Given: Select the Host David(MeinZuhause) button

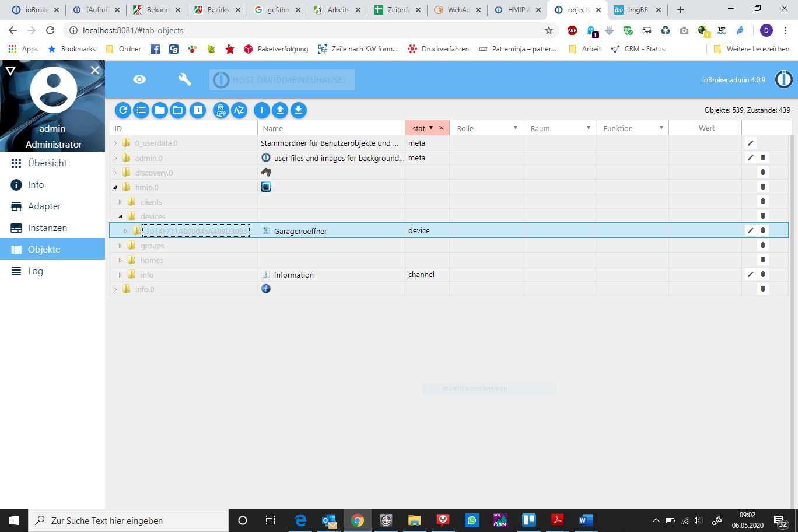Looking at the screenshot, I should [x=282, y=80].
